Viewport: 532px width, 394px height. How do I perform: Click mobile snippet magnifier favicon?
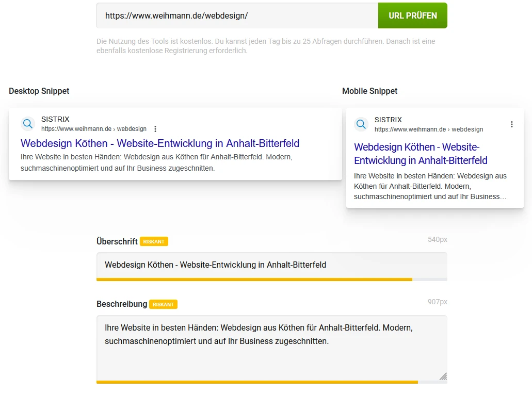click(x=361, y=124)
